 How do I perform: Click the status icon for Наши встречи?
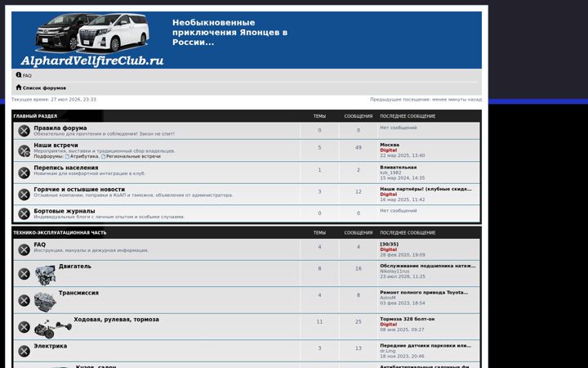tap(24, 151)
